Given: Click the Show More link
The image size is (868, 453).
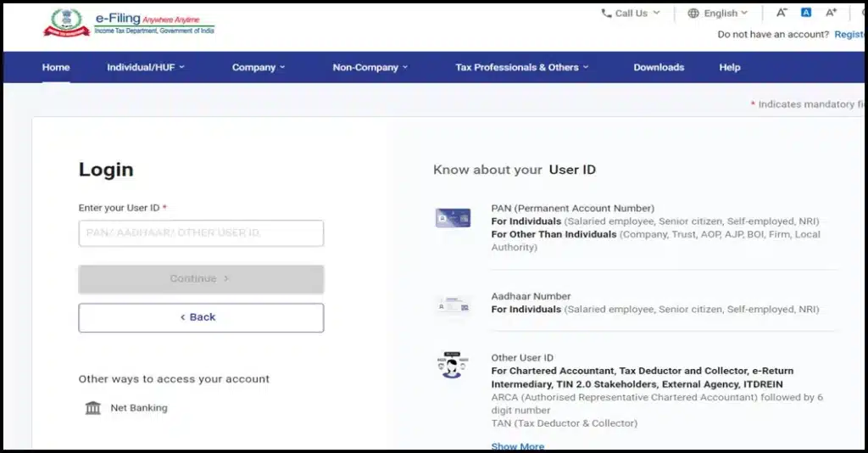Looking at the screenshot, I should point(518,446).
